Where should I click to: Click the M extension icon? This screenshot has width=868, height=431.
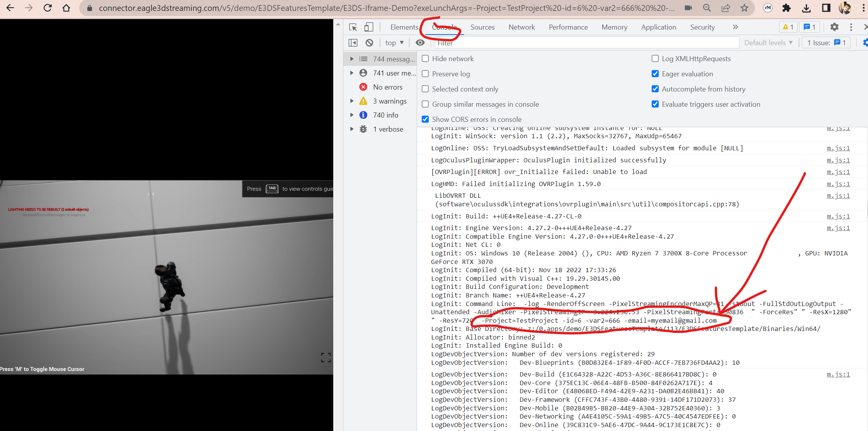pos(768,8)
